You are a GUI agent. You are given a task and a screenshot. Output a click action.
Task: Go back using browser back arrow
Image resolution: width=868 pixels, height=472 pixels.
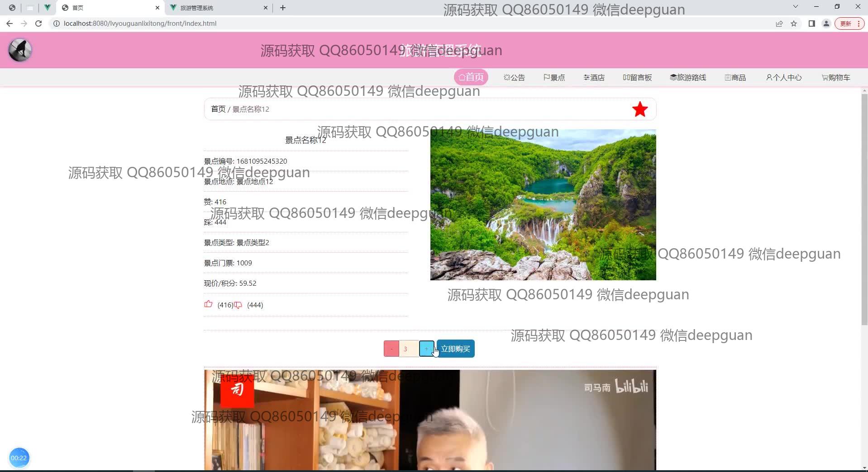click(10, 24)
